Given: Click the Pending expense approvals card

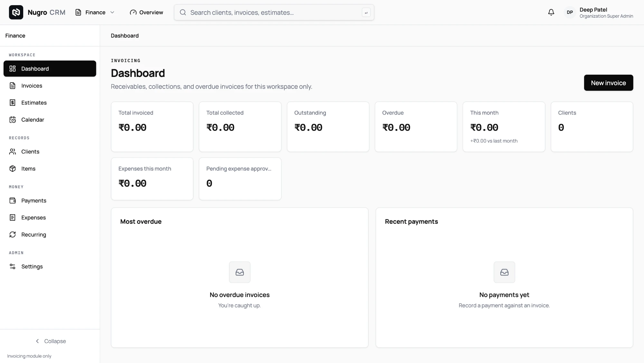Looking at the screenshot, I should pyautogui.click(x=240, y=179).
